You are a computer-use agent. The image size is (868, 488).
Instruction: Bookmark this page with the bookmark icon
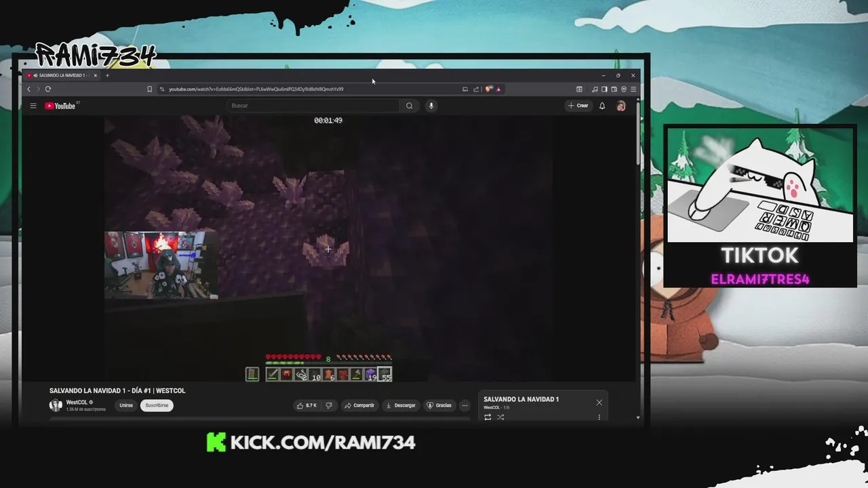click(149, 89)
